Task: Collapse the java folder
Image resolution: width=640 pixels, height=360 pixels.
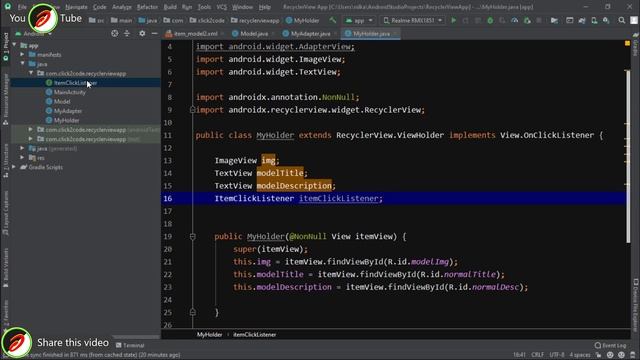Action: click(x=22, y=64)
